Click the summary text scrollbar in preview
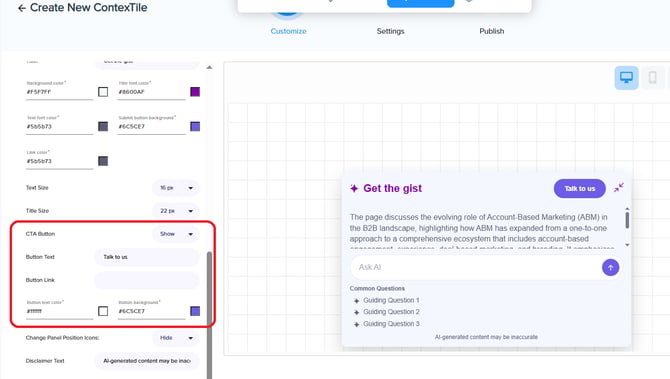The width and height of the screenshot is (670, 379). coord(627,220)
